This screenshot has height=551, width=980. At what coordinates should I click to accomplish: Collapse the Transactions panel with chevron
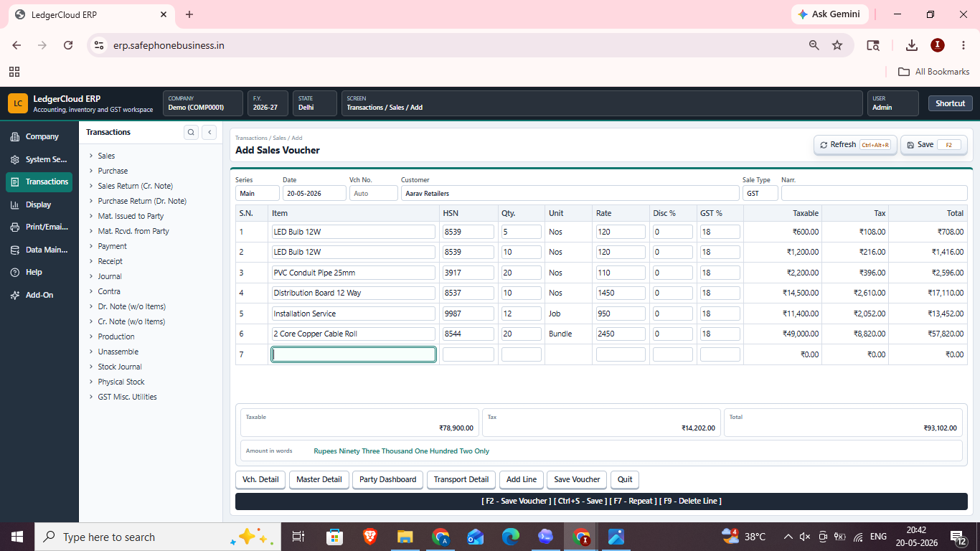(209, 132)
